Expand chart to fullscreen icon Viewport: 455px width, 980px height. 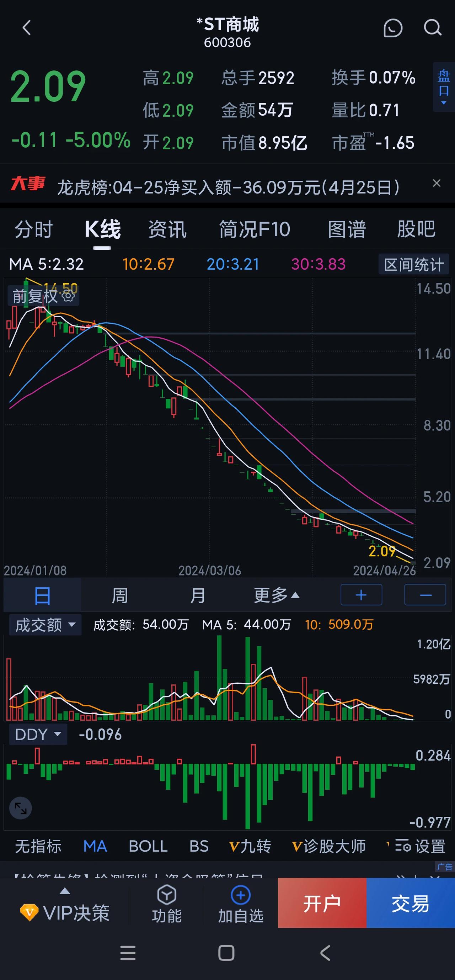click(x=21, y=808)
